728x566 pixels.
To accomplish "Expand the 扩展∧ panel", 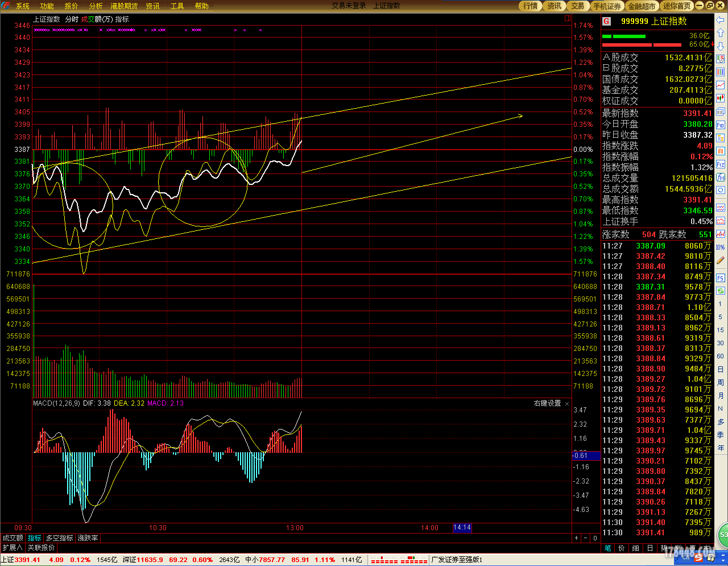I will [x=13, y=547].
